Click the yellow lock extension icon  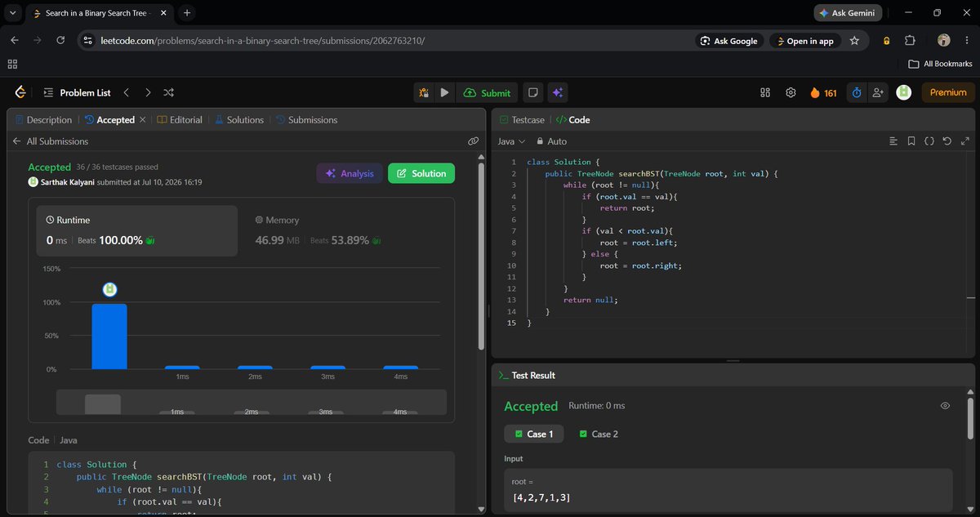[887, 41]
